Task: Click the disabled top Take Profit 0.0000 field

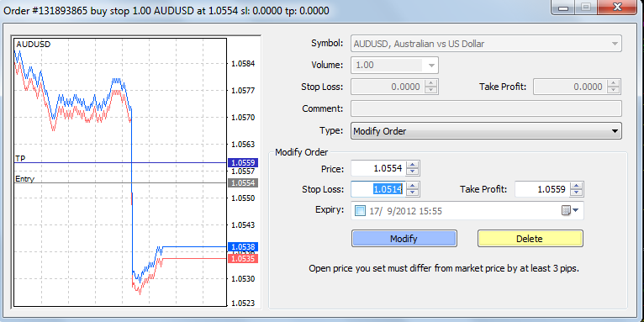Action: [x=570, y=87]
